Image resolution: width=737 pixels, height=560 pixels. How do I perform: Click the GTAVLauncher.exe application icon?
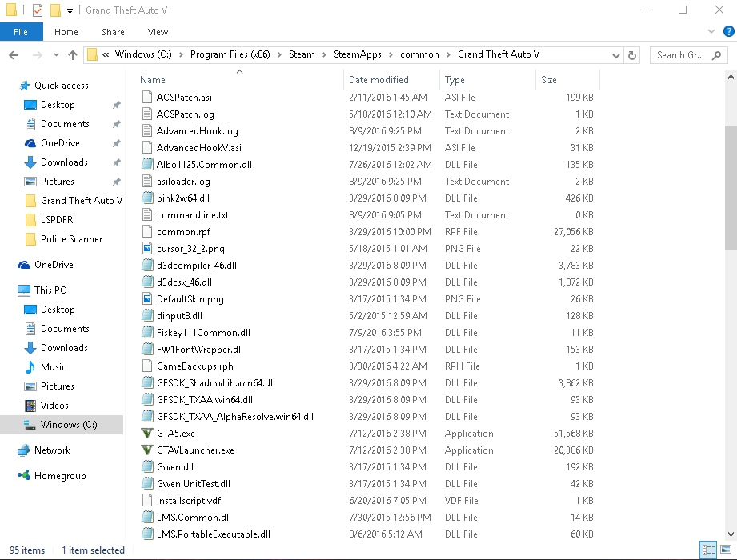point(147,450)
